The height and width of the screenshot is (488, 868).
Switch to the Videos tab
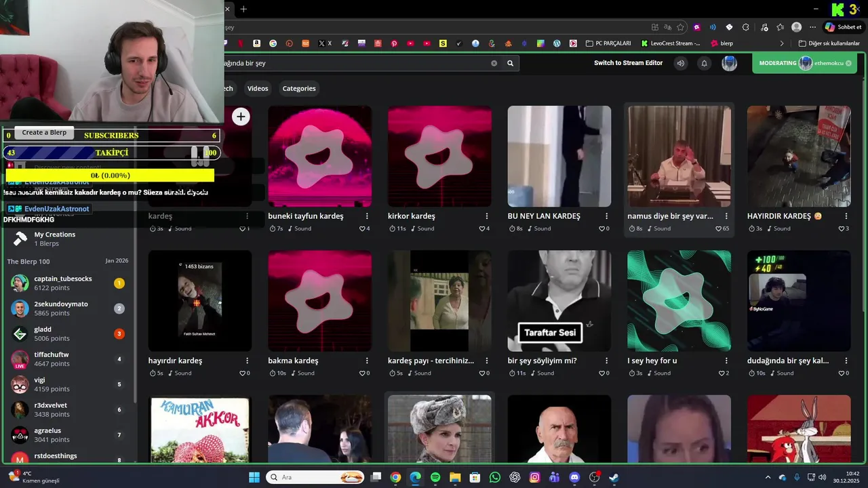click(258, 88)
